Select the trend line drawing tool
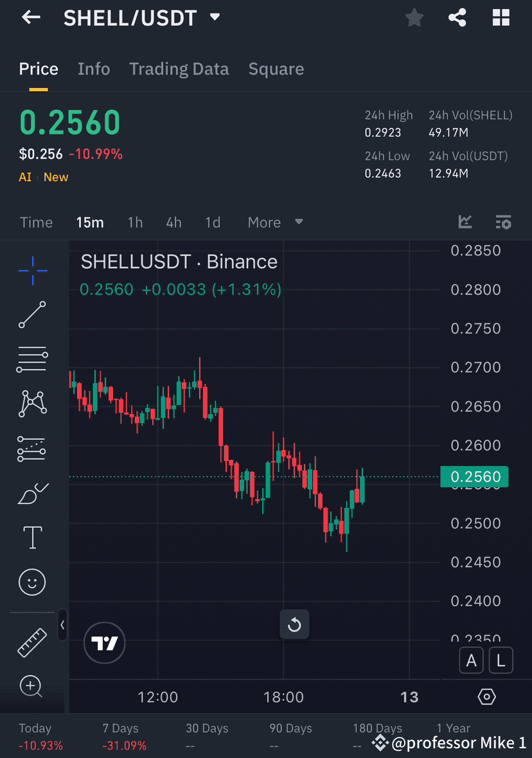Image resolution: width=532 pixels, height=758 pixels. point(32,315)
